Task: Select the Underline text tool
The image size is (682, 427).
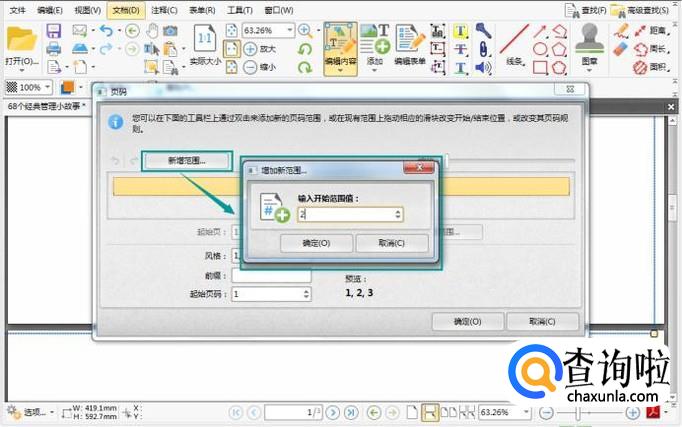Action: point(460,67)
